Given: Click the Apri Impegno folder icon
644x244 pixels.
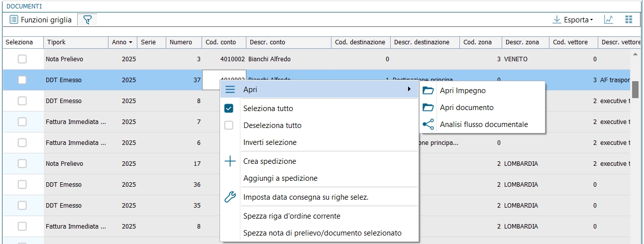Looking at the screenshot, I should tap(428, 91).
